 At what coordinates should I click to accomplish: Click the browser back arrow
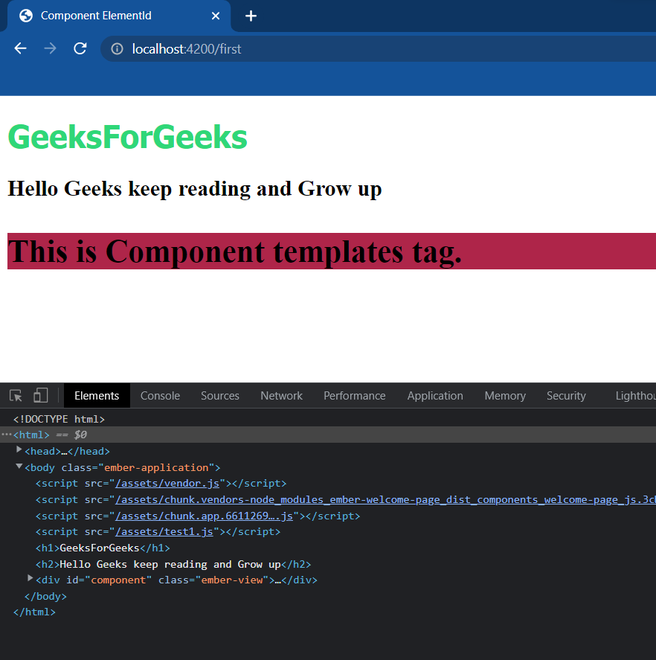tap(20, 49)
